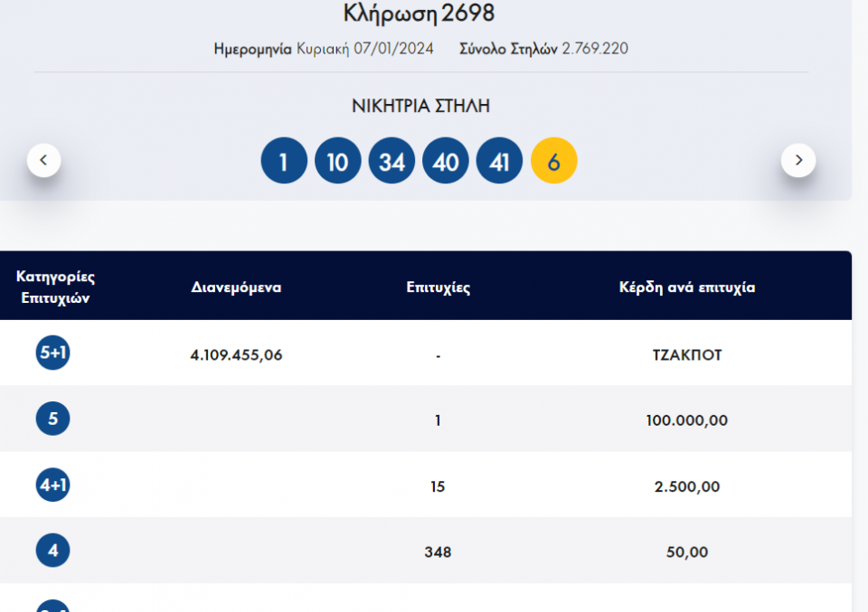Click the Κέρδη ανά επιτυχία column header
This screenshot has height=612, width=868.
point(686,287)
